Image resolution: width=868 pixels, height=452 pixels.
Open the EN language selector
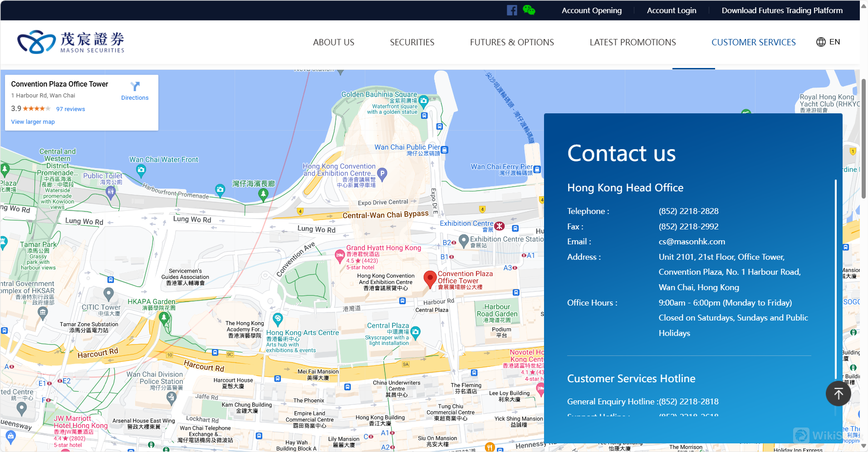click(828, 42)
